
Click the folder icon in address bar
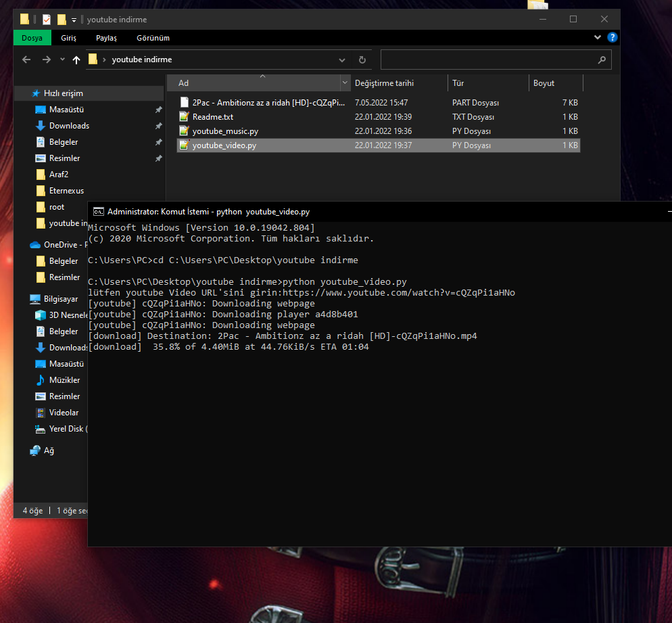[93, 59]
